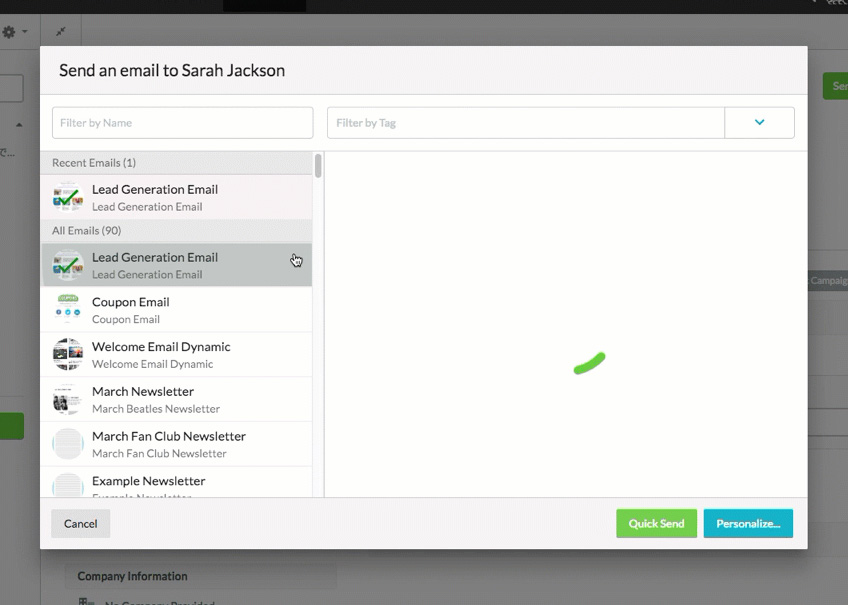Select Lead Generation Email under All Emails
This screenshot has height=605, width=848.
point(176,265)
